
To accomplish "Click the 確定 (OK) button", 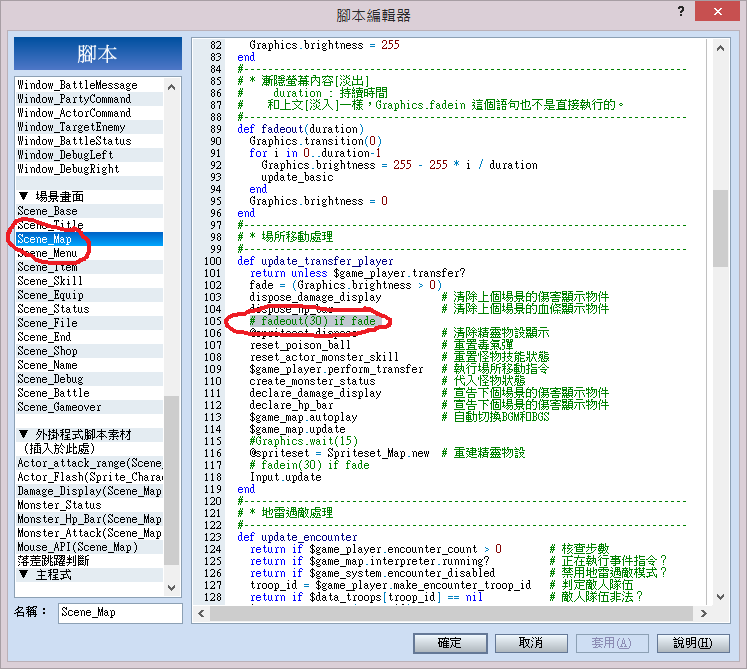I will [x=450, y=643].
